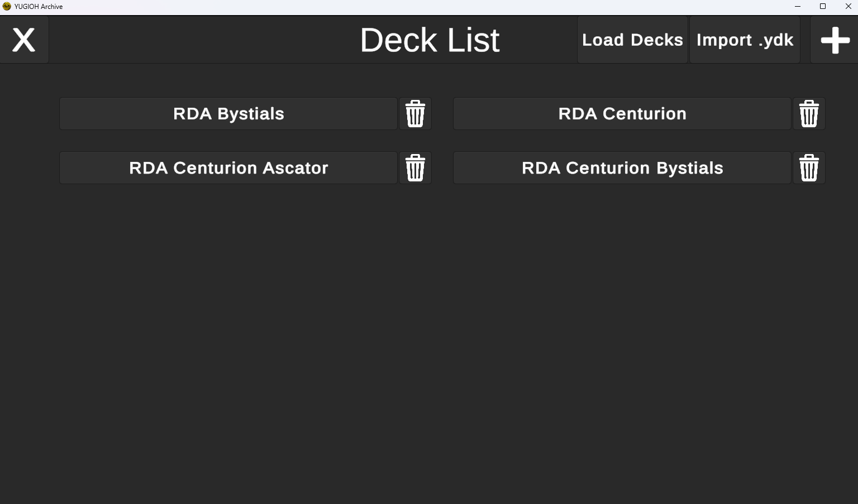
Task: Remove the RDA Centurion Bystials deck
Action: (809, 168)
